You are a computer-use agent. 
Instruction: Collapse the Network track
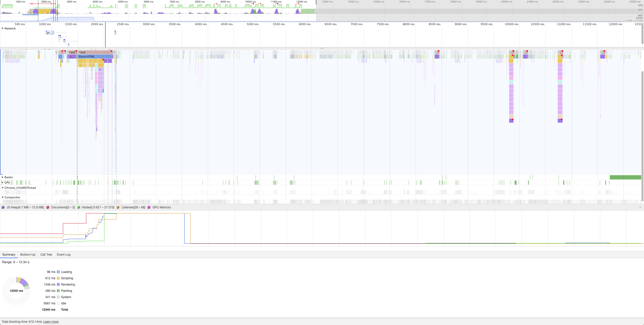point(3,28)
